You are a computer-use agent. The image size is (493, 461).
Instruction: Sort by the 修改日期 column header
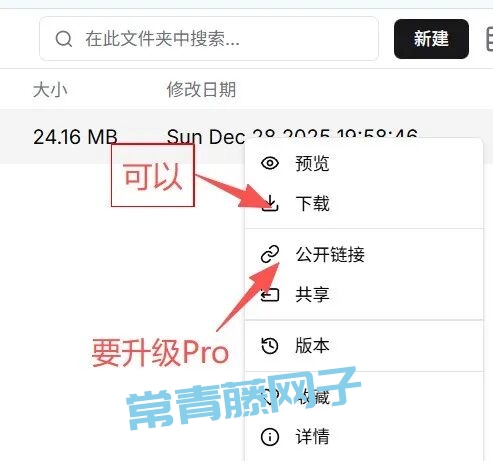[201, 90]
